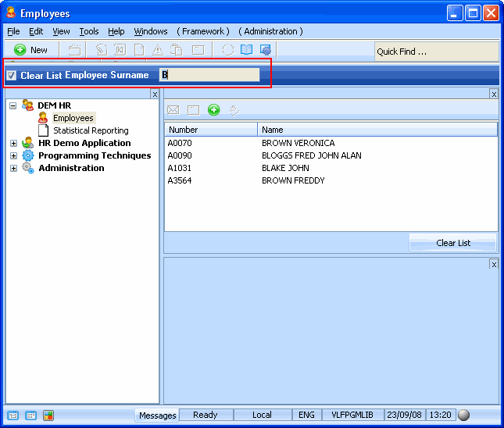Expand the Administration tree node
Viewport: 504px width, 428px height.
click(x=13, y=168)
